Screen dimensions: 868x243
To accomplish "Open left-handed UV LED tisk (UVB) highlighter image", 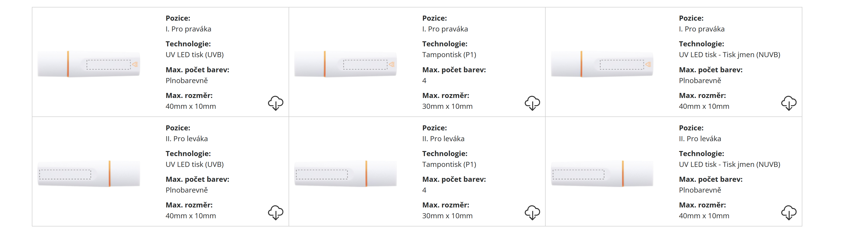I will point(89,174).
